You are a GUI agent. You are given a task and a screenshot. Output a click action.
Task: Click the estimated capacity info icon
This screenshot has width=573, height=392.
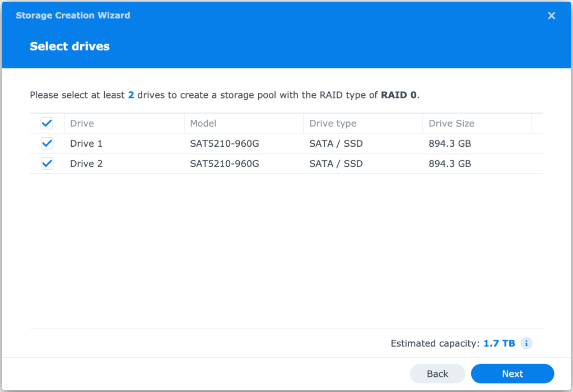pos(526,343)
